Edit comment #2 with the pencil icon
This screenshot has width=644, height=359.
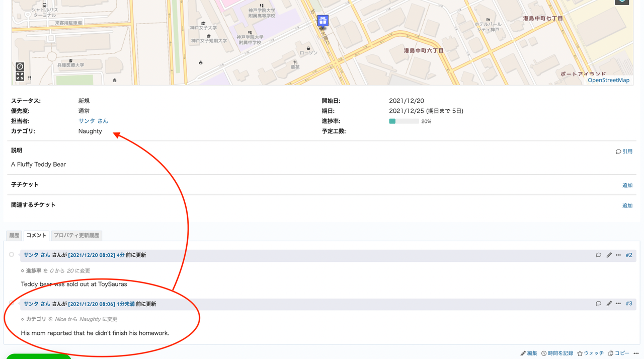pos(609,255)
